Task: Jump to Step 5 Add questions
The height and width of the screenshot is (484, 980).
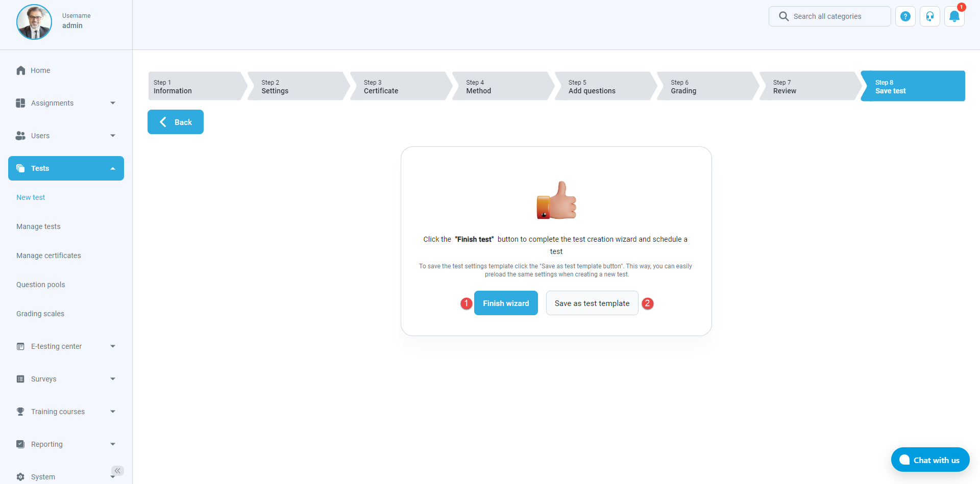Action: click(602, 86)
